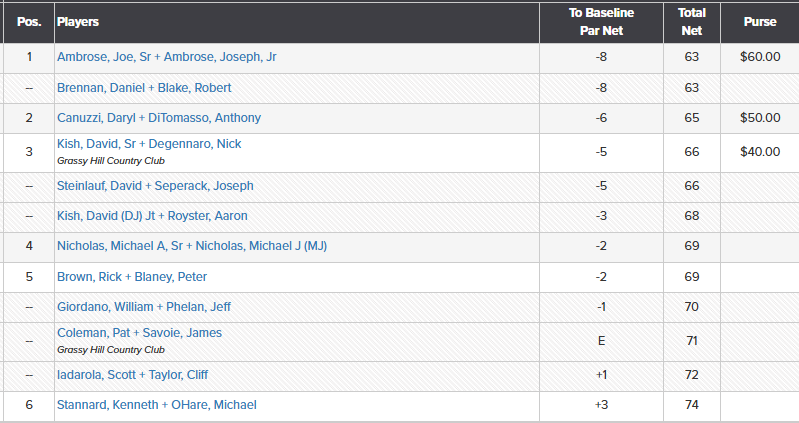Select Canuzzi, Daryl + DiTomasso, Anthony entry

click(x=158, y=117)
